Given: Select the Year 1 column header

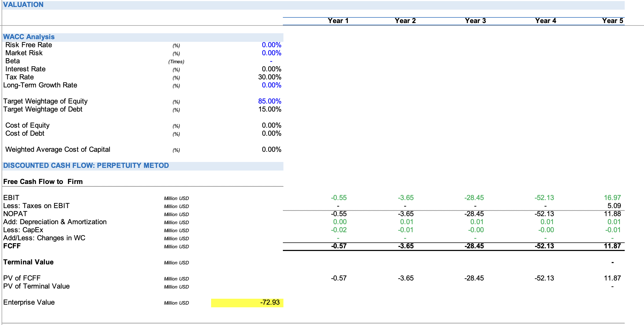Looking at the screenshot, I should (x=338, y=21).
